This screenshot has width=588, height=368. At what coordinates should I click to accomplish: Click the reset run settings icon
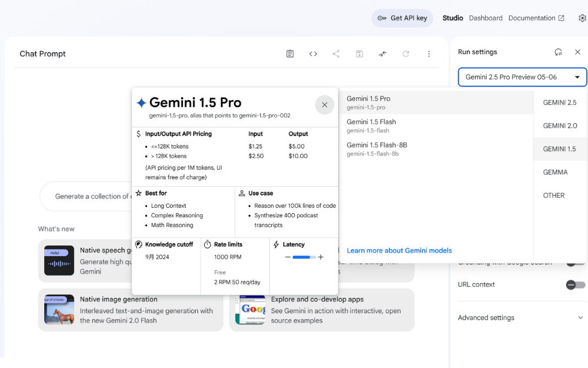[559, 52]
